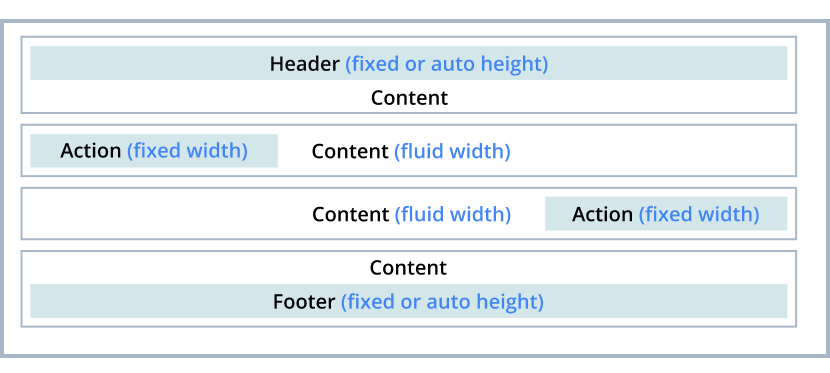Click blue '(fluid width)' text beside right Action block

[453, 215]
